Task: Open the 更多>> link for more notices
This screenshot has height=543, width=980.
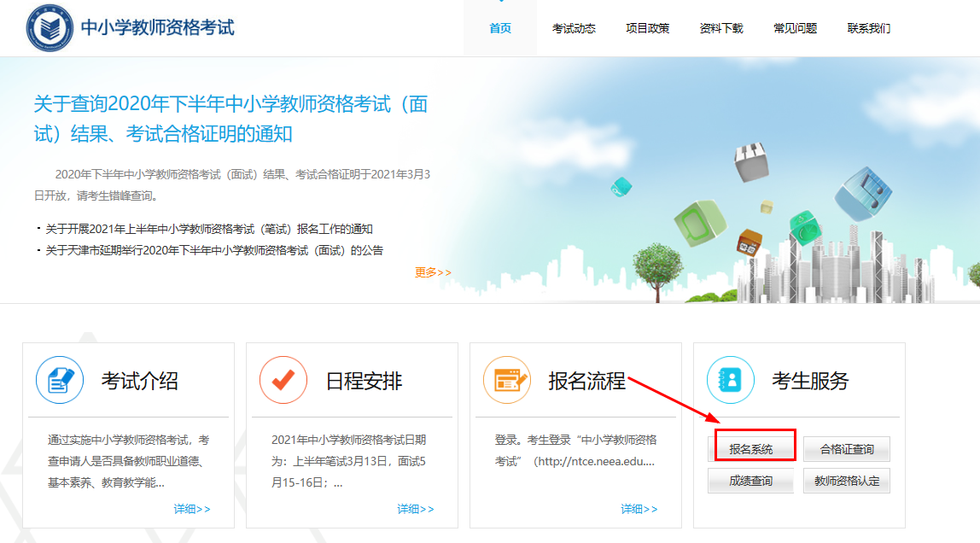Action: coord(431,273)
